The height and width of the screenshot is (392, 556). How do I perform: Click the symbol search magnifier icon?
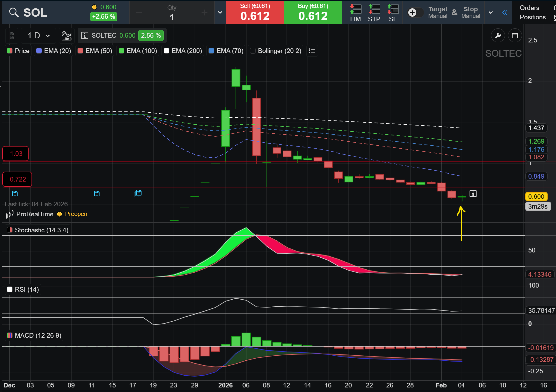tap(14, 13)
